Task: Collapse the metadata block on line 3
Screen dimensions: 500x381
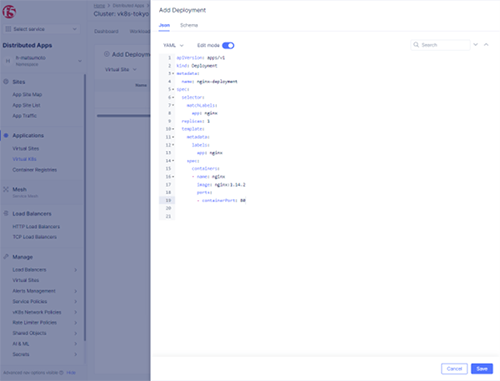Action: point(173,74)
